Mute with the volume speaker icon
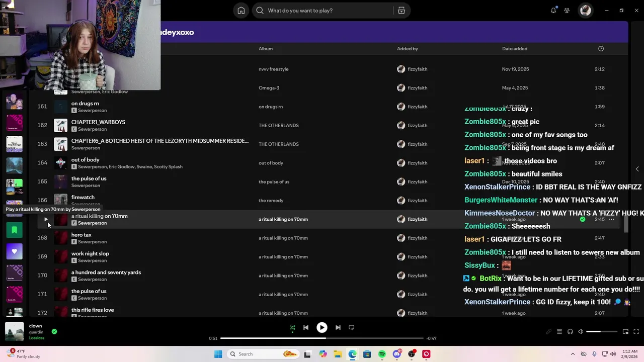 point(581,332)
